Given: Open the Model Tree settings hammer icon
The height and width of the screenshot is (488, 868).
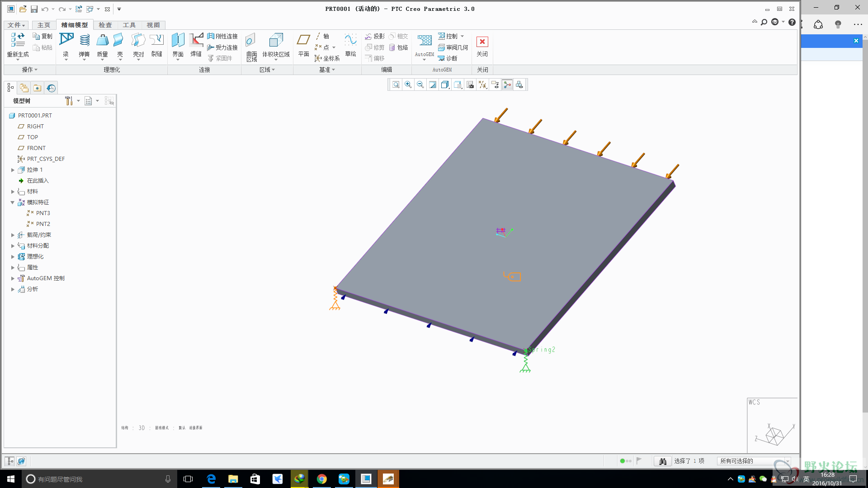Looking at the screenshot, I should (x=69, y=101).
